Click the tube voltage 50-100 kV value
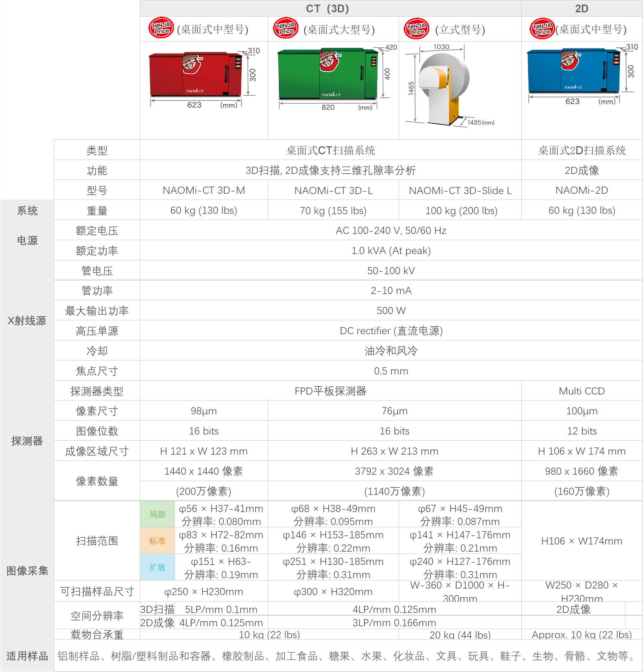The image size is (643, 672). pyautogui.click(x=391, y=271)
